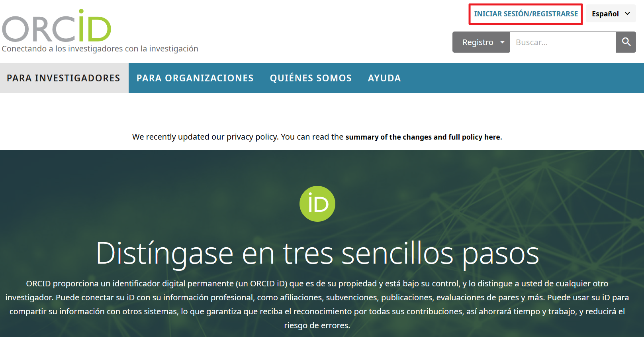Select PARA INVESTIGADORES tab
Viewport: 644px width, 337px height.
click(64, 78)
